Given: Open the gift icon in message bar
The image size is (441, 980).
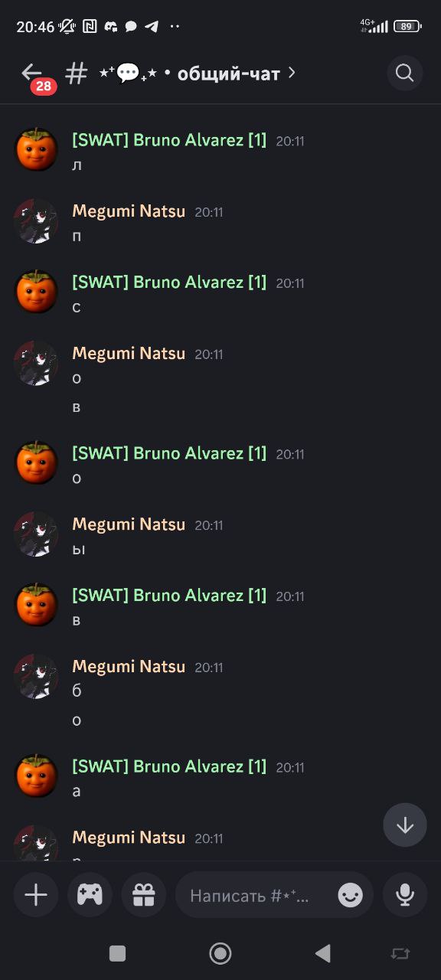Looking at the screenshot, I should (x=144, y=894).
